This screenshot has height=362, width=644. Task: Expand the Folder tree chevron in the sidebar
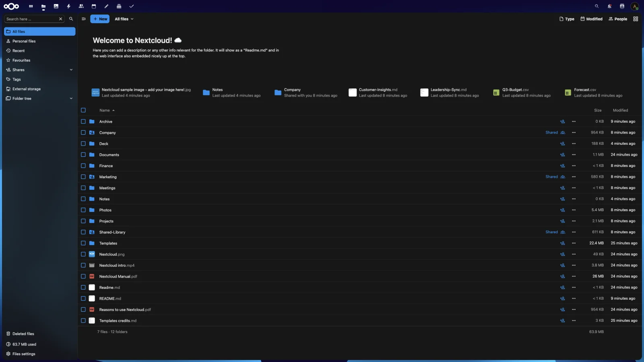coord(71,99)
